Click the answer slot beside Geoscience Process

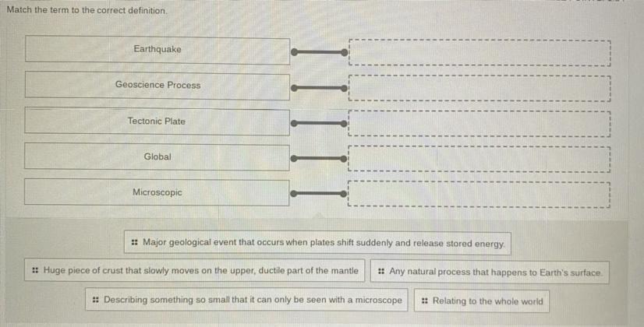click(479, 88)
